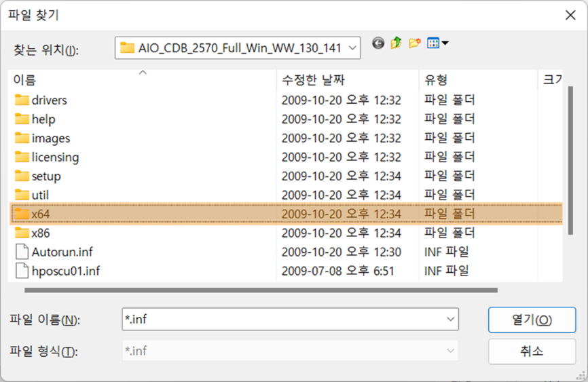Click the date of hposcu01.inf

tap(337, 271)
